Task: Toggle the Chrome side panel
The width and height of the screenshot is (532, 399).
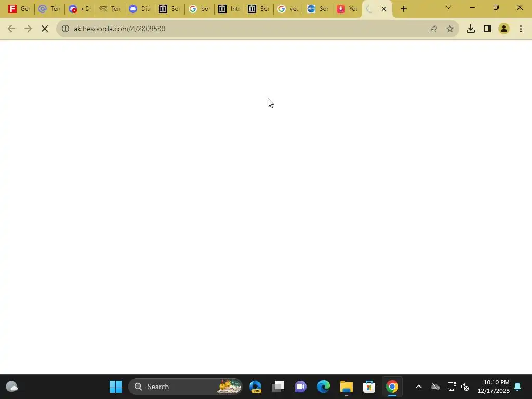Action: tap(487, 29)
